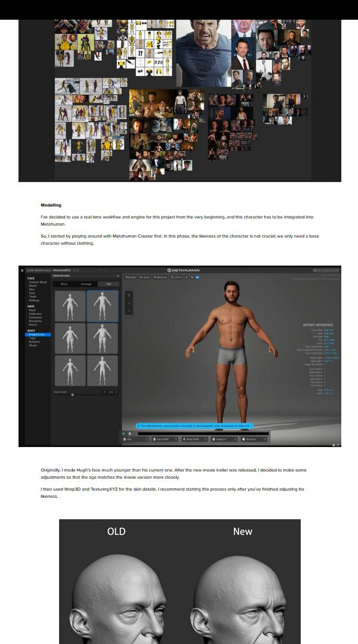
Task: Open the Teeth face section
Action: (32, 297)
